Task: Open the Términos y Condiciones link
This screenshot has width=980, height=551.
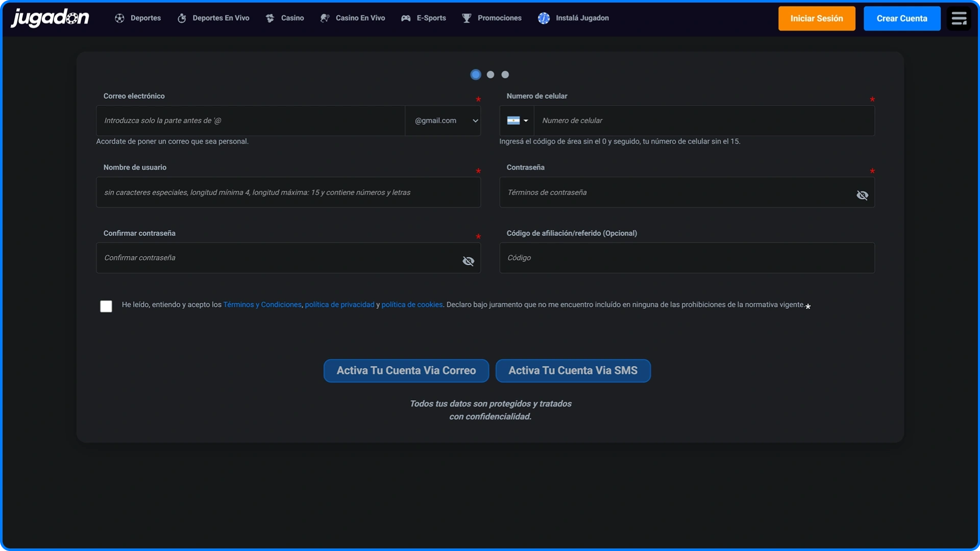Action: point(262,305)
